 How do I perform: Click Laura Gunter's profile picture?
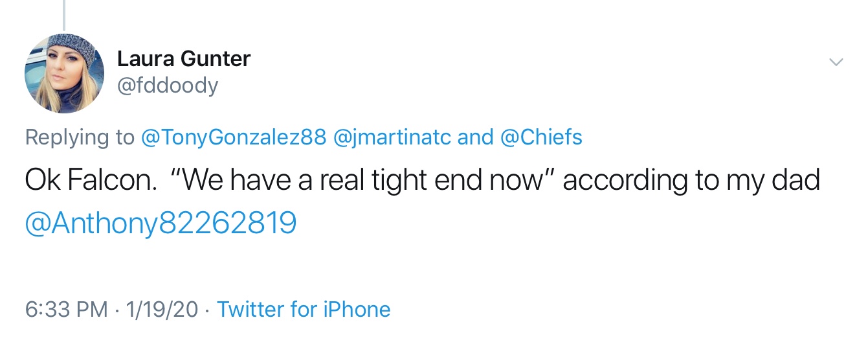[x=64, y=73]
